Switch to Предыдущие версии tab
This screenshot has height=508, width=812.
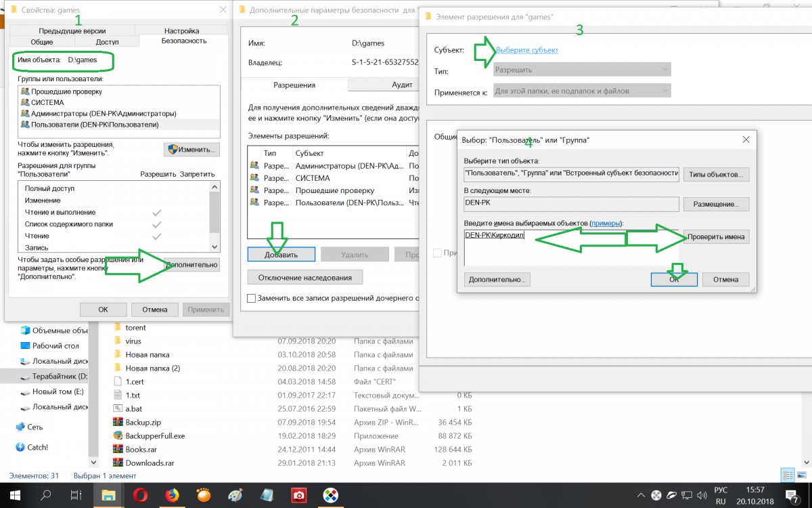click(x=72, y=30)
